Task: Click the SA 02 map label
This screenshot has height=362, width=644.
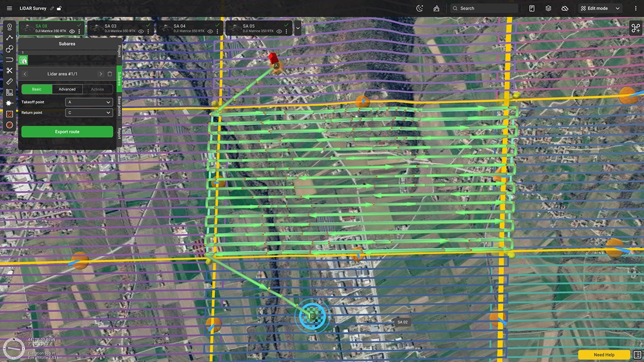Action: coord(402,322)
